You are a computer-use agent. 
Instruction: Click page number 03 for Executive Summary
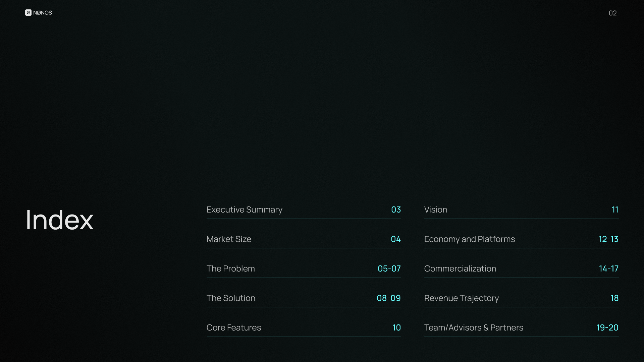coord(396,210)
